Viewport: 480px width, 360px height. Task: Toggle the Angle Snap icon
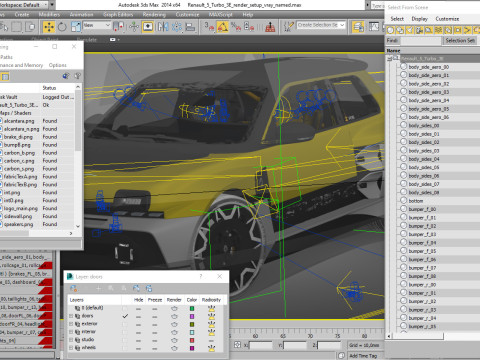(x=222, y=27)
